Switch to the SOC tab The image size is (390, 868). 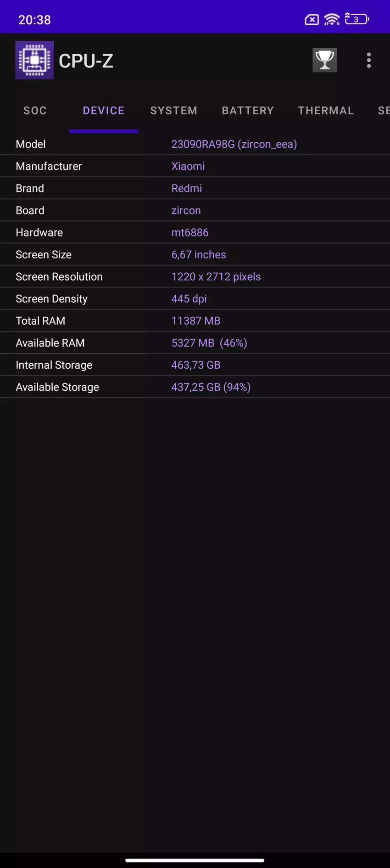pyautogui.click(x=35, y=111)
